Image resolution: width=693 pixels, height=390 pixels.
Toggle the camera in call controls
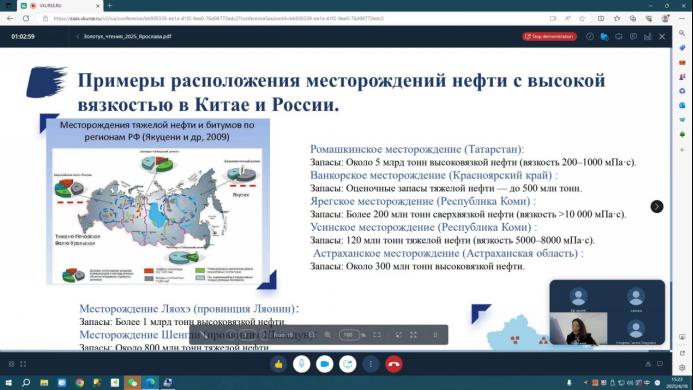pyautogui.click(x=324, y=364)
